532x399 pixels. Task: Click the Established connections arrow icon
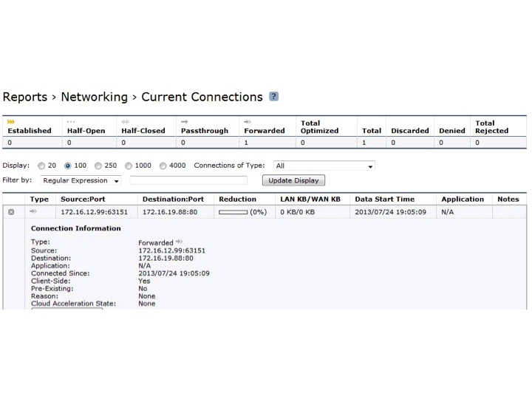coord(11,122)
